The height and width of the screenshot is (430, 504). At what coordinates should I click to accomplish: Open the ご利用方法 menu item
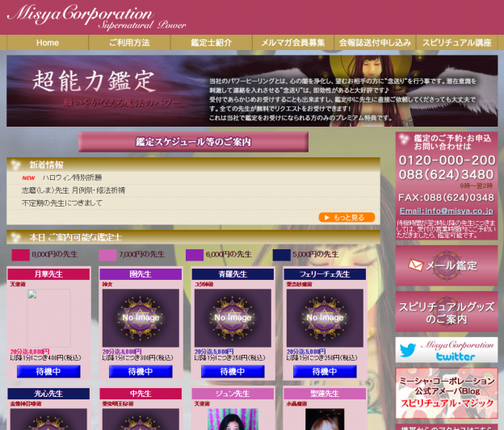[129, 43]
